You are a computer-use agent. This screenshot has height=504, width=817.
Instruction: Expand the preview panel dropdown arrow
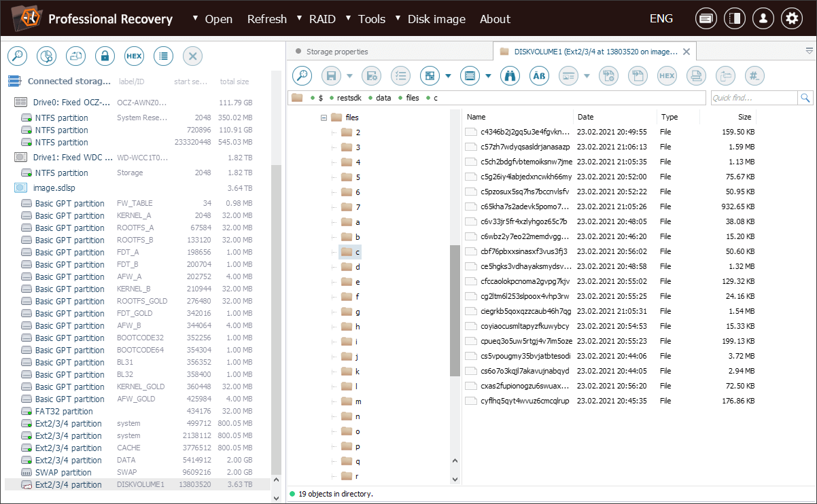[x=586, y=75]
